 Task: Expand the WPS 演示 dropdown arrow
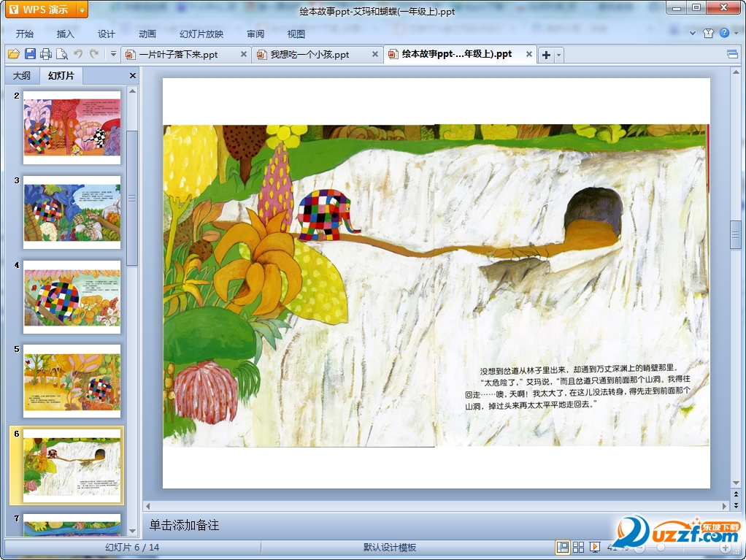(82, 9)
